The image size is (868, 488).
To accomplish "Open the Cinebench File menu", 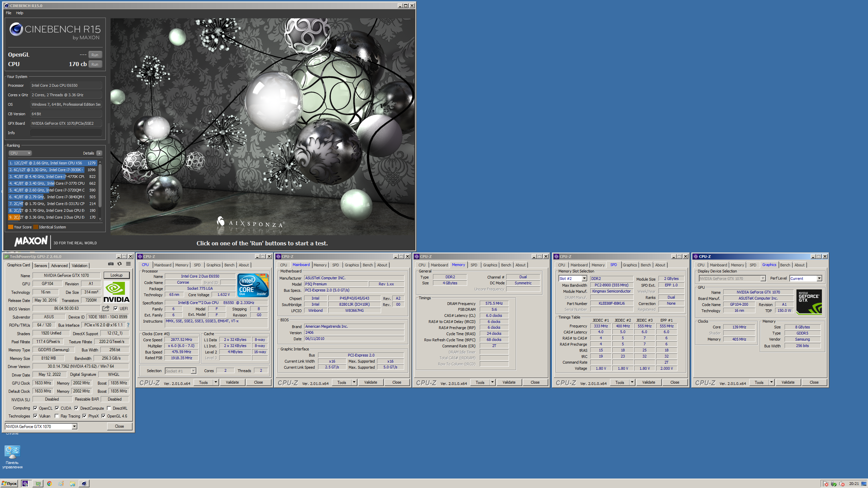I will 8,13.
